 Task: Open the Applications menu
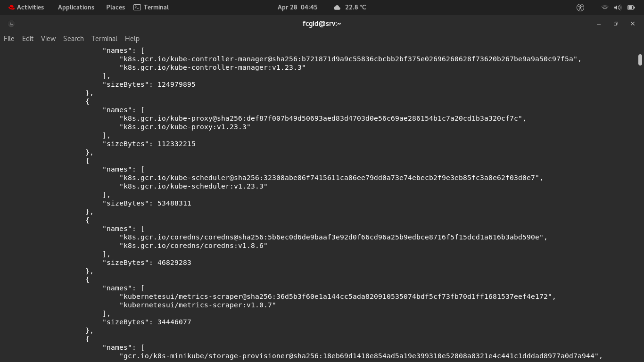[76, 7]
